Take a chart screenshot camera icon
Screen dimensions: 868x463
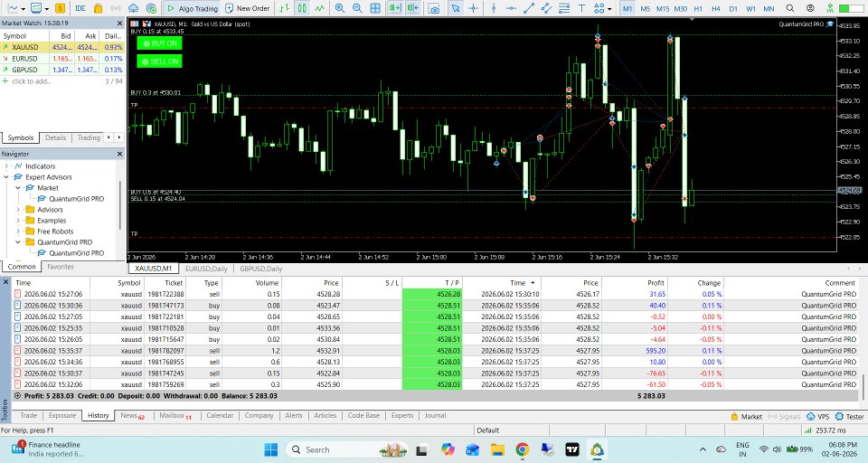[x=435, y=8]
